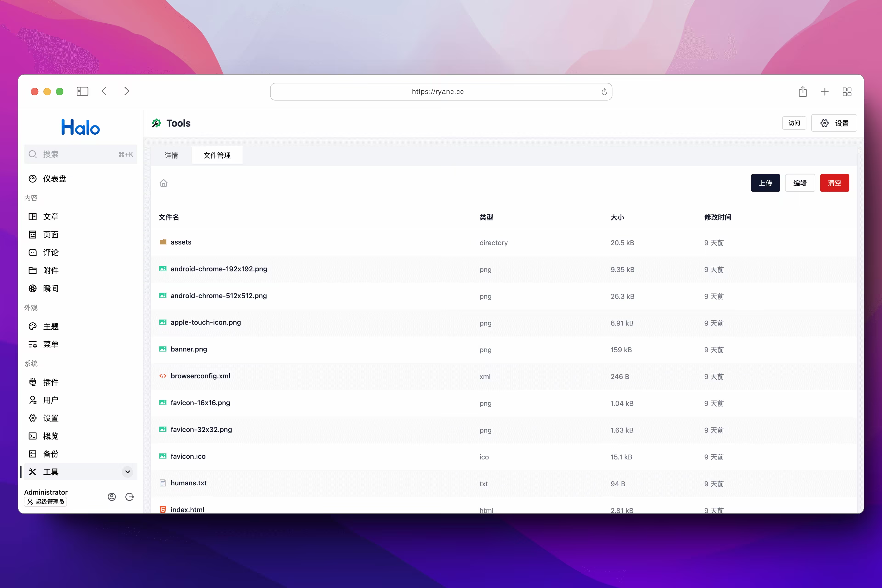Go back with the browser back arrow

(x=104, y=91)
